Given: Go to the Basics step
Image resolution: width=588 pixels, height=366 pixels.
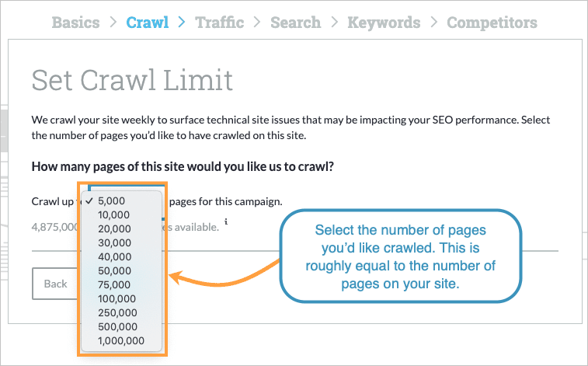Looking at the screenshot, I should [75, 22].
